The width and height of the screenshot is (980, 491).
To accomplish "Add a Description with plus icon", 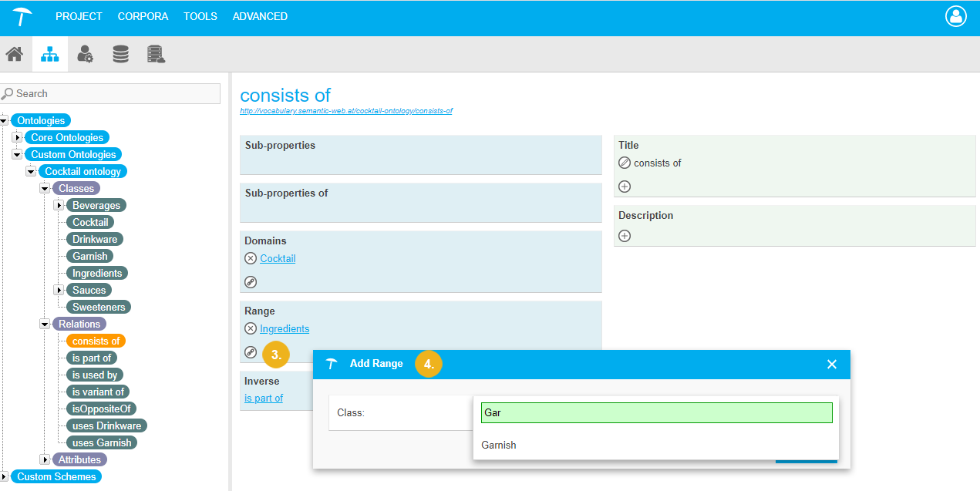I will [x=625, y=236].
